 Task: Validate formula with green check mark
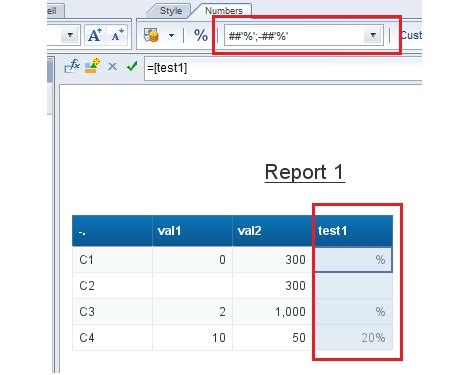point(132,66)
